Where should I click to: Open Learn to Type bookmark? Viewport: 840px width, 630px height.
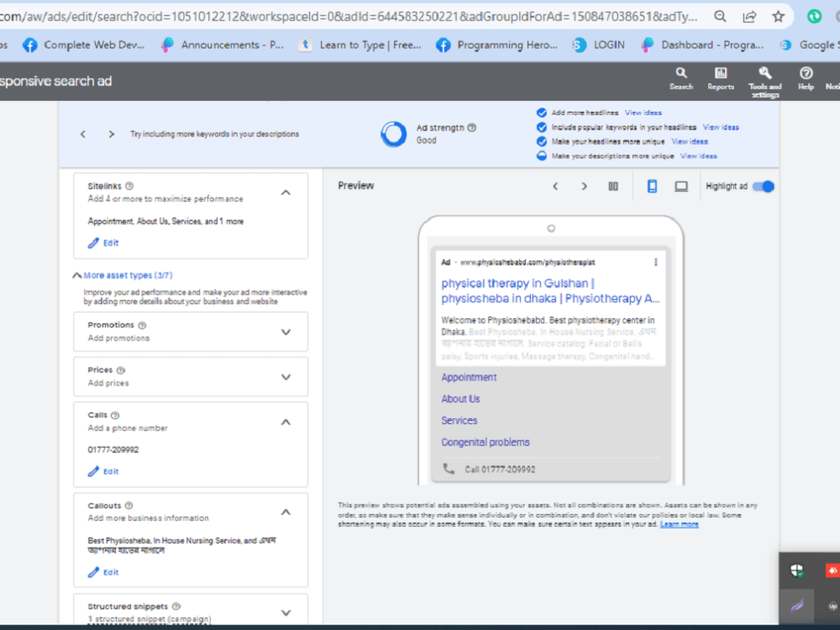pyautogui.click(x=360, y=45)
